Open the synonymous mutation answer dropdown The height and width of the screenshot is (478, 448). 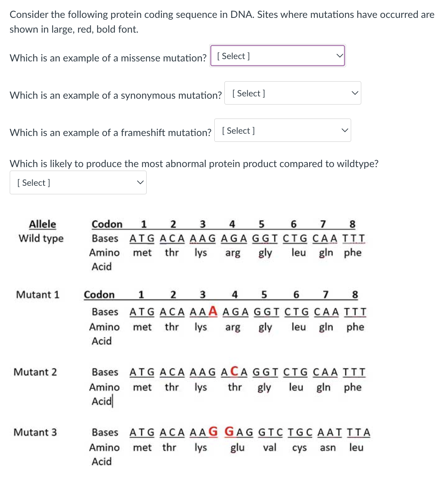coord(292,93)
